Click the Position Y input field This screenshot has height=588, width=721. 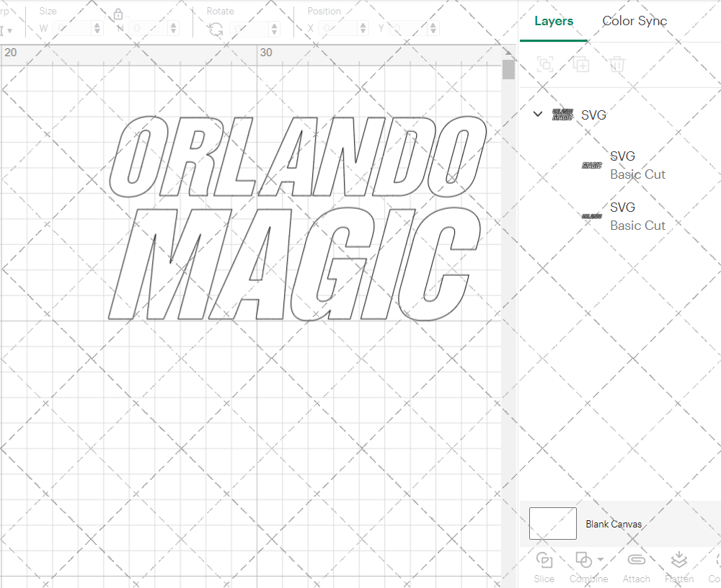(x=408, y=29)
